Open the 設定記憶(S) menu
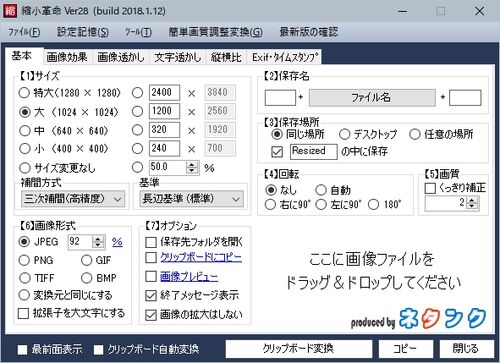The width and height of the screenshot is (500, 363). pos(83,32)
